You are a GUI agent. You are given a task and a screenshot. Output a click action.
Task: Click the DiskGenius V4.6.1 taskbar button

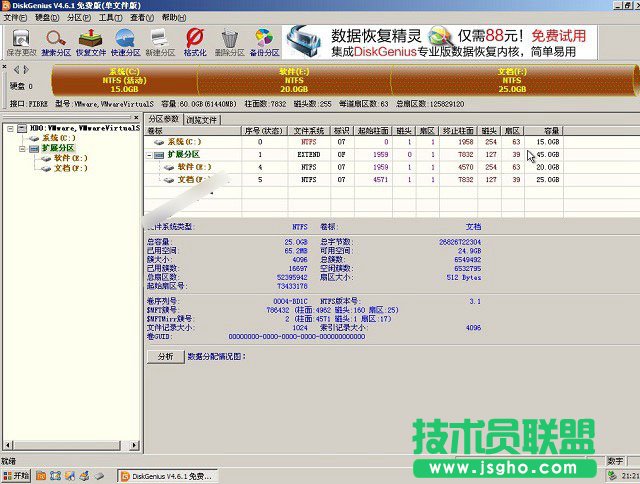(167, 476)
